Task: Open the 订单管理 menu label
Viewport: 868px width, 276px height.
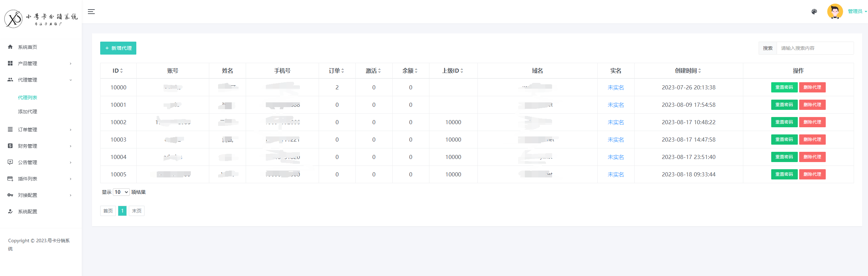Action: pos(28,130)
